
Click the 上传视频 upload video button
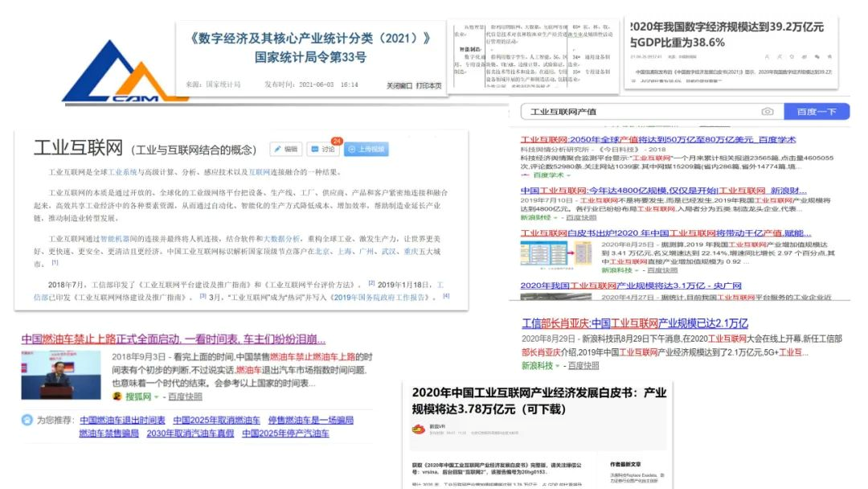tap(366, 149)
